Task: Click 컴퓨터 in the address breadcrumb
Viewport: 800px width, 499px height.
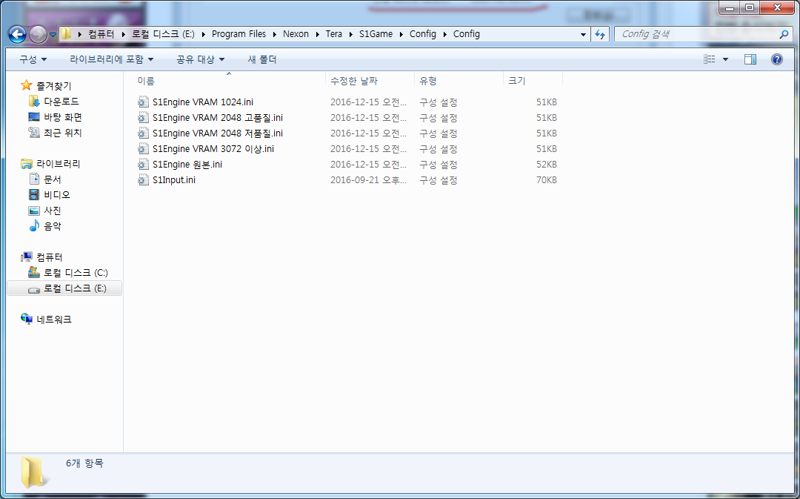Action: click(x=101, y=34)
